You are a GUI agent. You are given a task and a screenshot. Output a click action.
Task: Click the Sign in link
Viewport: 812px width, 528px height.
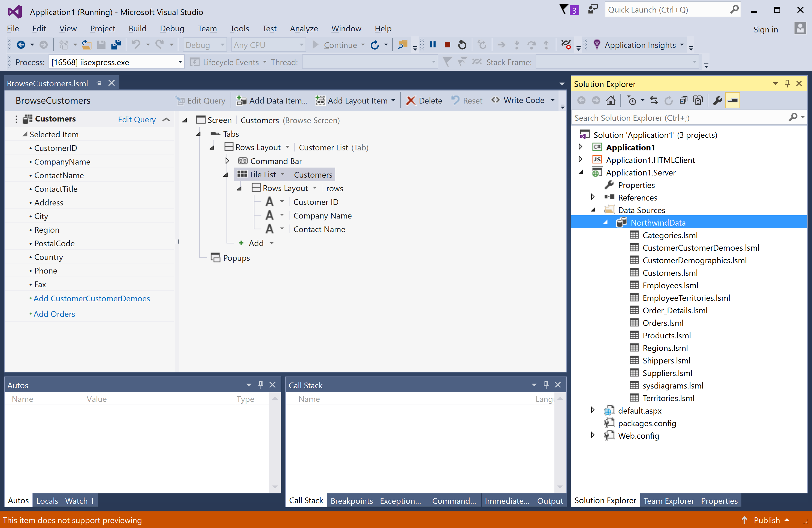(x=765, y=29)
